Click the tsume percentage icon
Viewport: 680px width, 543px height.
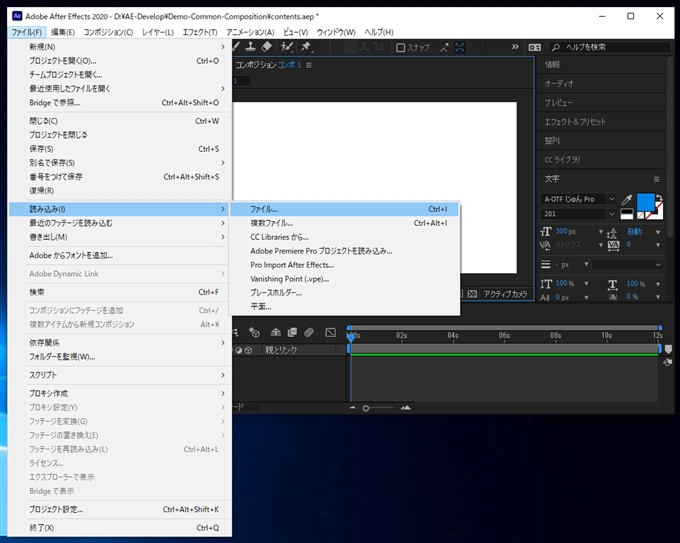613,297
